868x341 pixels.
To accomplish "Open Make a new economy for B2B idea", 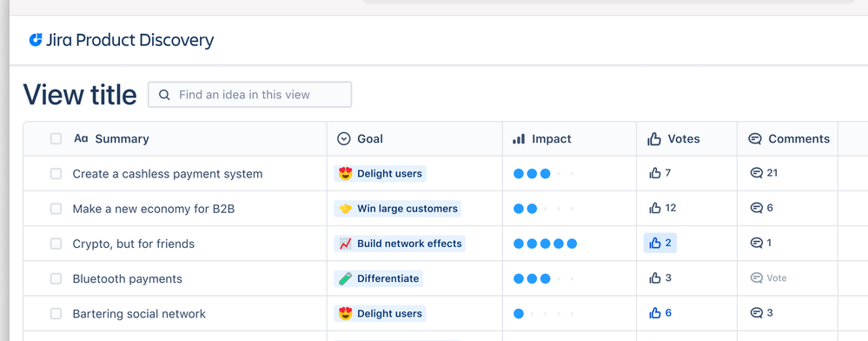I will (x=154, y=209).
